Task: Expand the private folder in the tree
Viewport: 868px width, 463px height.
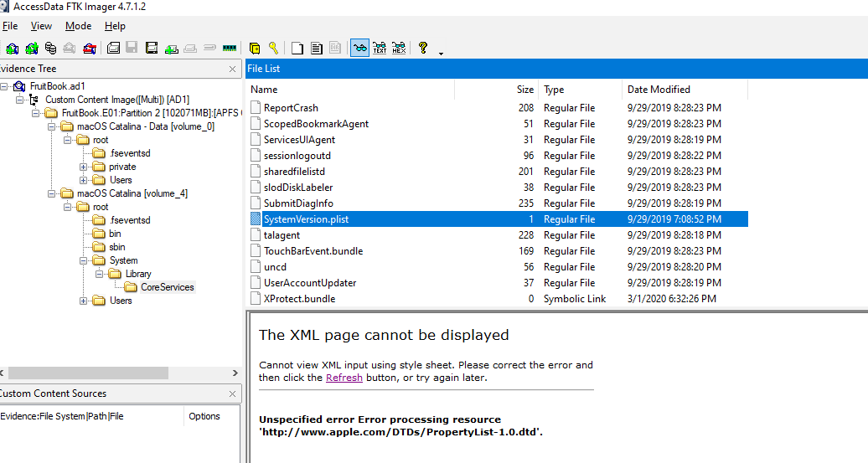Action: coord(84,167)
